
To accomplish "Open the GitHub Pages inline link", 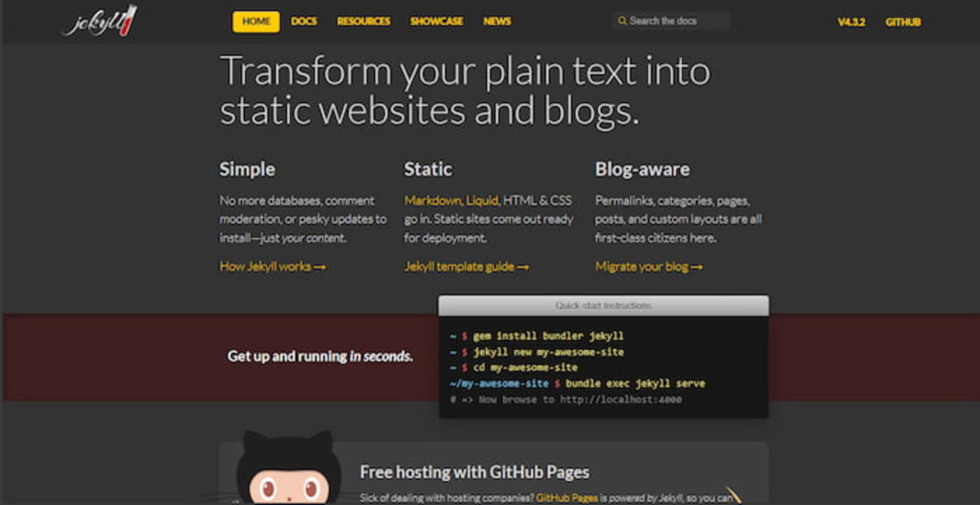I will (567, 498).
